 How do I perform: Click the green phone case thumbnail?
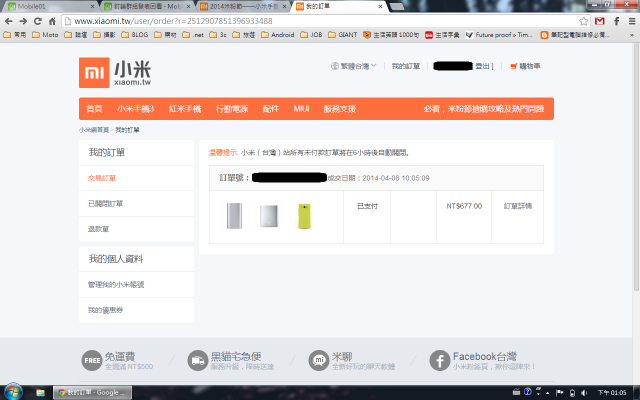[304, 216]
